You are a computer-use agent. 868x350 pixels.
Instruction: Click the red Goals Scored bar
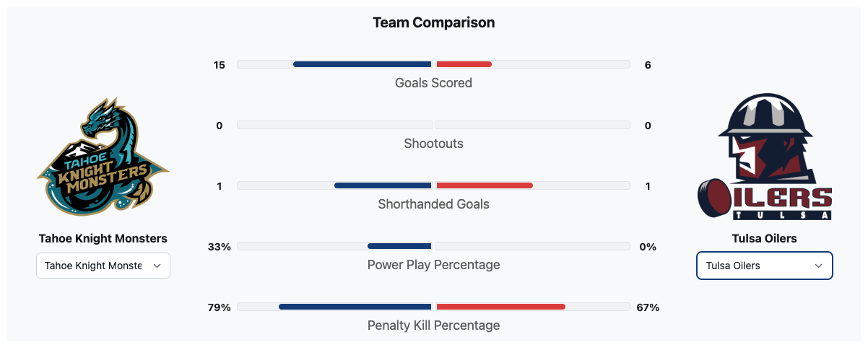[464, 64]
